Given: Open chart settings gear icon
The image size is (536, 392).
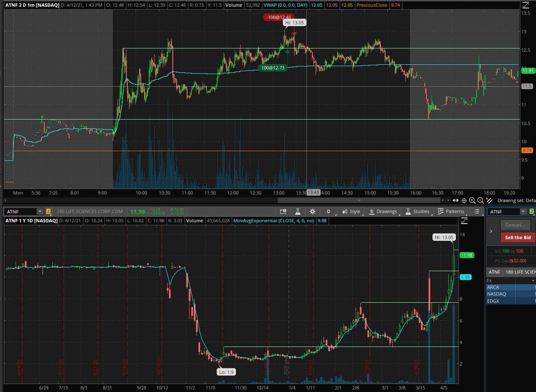Looking at the screenshot, I should click(312, 211).
